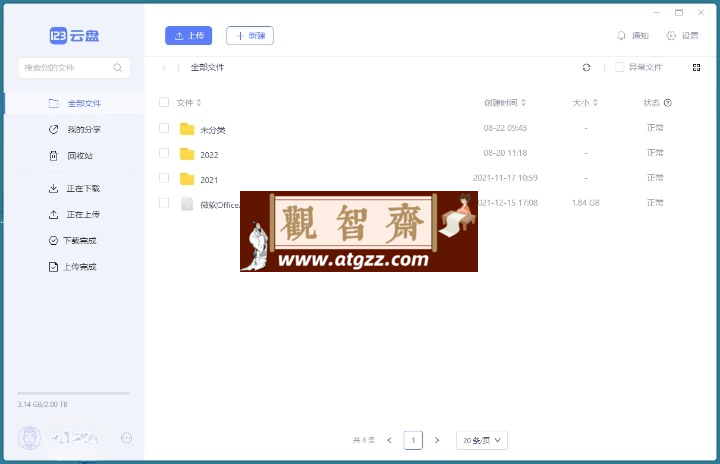Open 我的分享 in the sidebar

pos(74,130)
